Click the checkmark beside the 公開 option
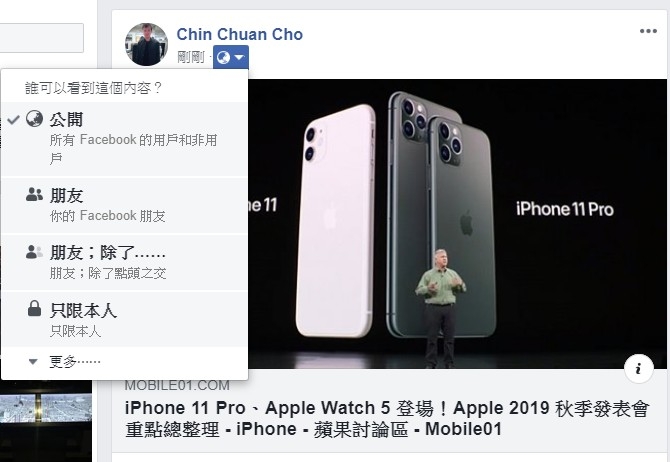 pyautogui.click(x=14, y=119)
